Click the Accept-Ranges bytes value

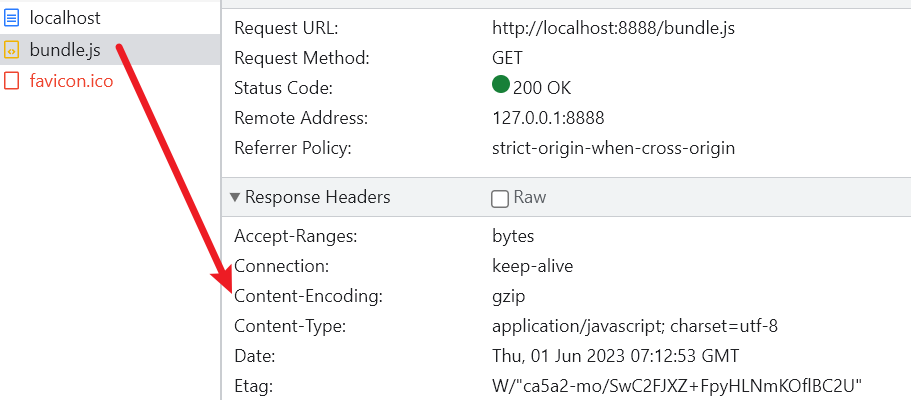coord(513,236)
